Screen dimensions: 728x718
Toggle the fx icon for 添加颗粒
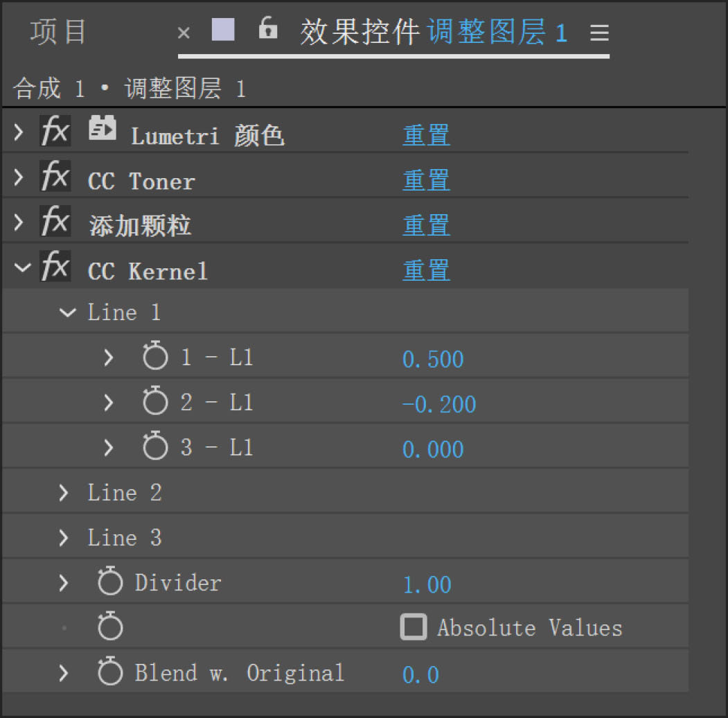[x=55, y=223]
